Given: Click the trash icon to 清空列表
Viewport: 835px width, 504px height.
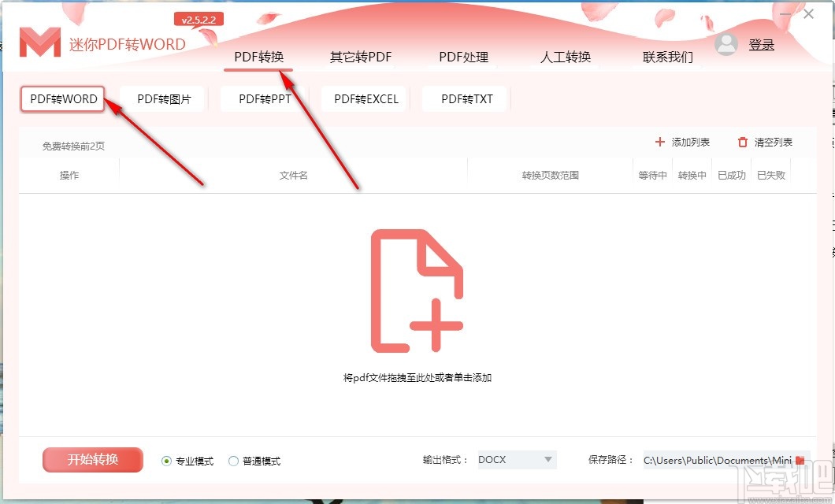Looking at the screenshot, I should [741, 142].
